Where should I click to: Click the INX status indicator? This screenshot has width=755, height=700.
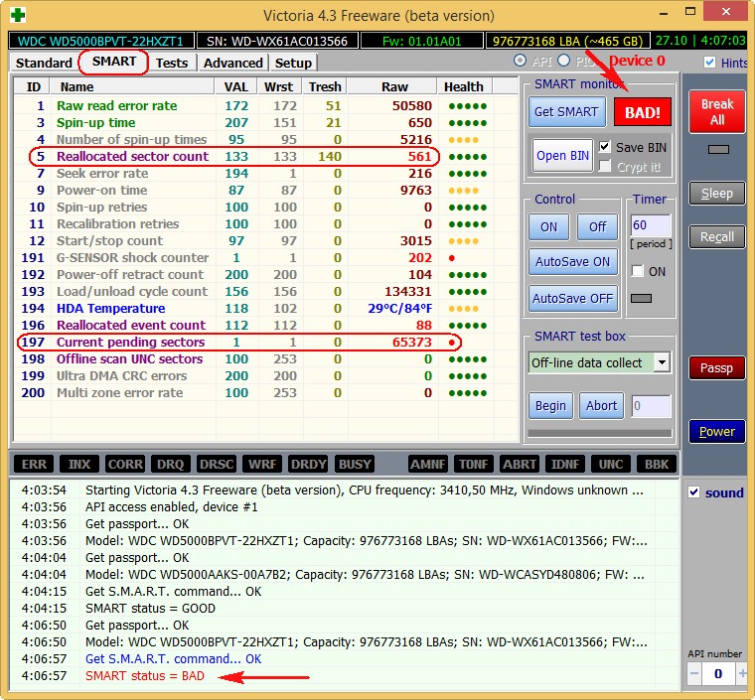(x=79, y=465)
